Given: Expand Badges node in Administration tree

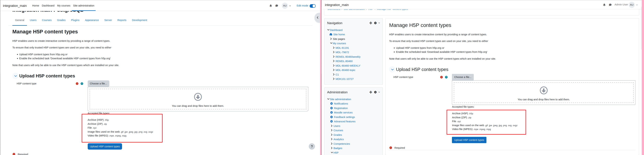Looking at the screenshot, I should click(x=331, y=148).
